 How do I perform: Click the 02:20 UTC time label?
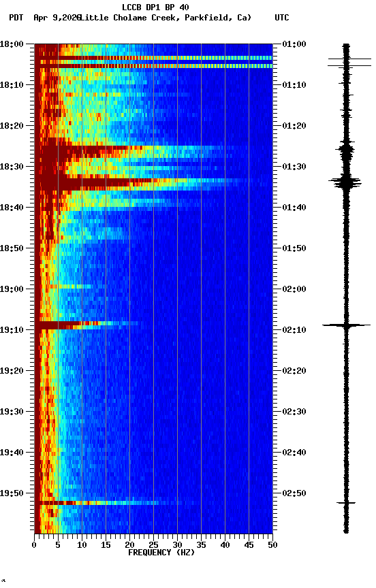coord(294,371)
